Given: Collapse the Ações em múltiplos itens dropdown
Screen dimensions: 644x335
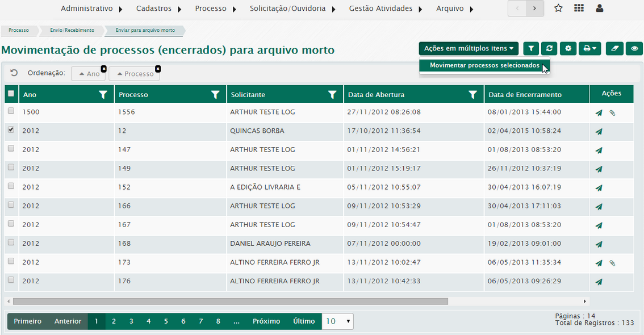Looking at the screenshot, I should (x=469, y=49).
